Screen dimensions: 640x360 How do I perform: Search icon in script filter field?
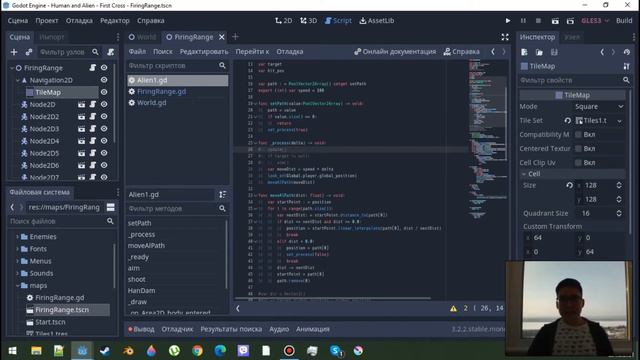click(x=222, y=66)
